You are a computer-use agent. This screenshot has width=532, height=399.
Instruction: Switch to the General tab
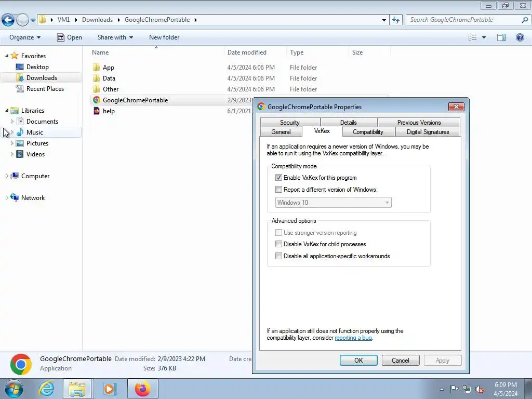[x=281, y=132]
